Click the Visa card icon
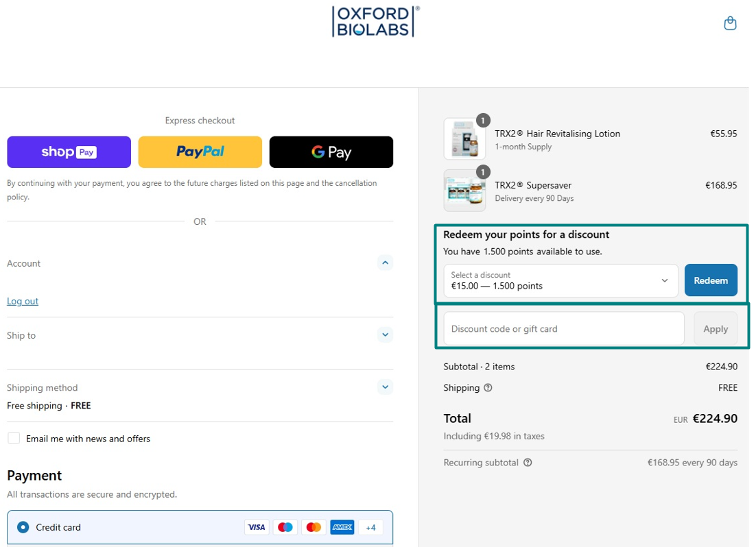 257,527
